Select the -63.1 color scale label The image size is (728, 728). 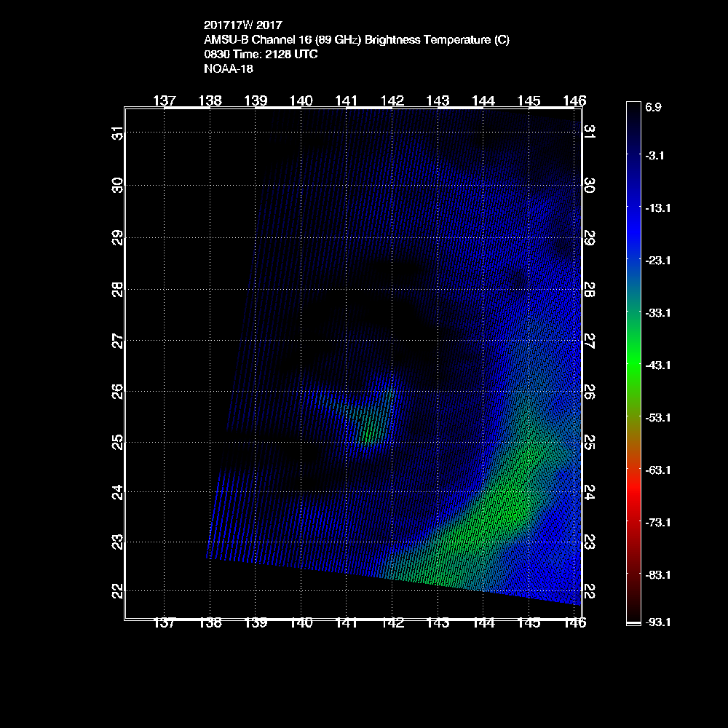click(x=657, y=470)
